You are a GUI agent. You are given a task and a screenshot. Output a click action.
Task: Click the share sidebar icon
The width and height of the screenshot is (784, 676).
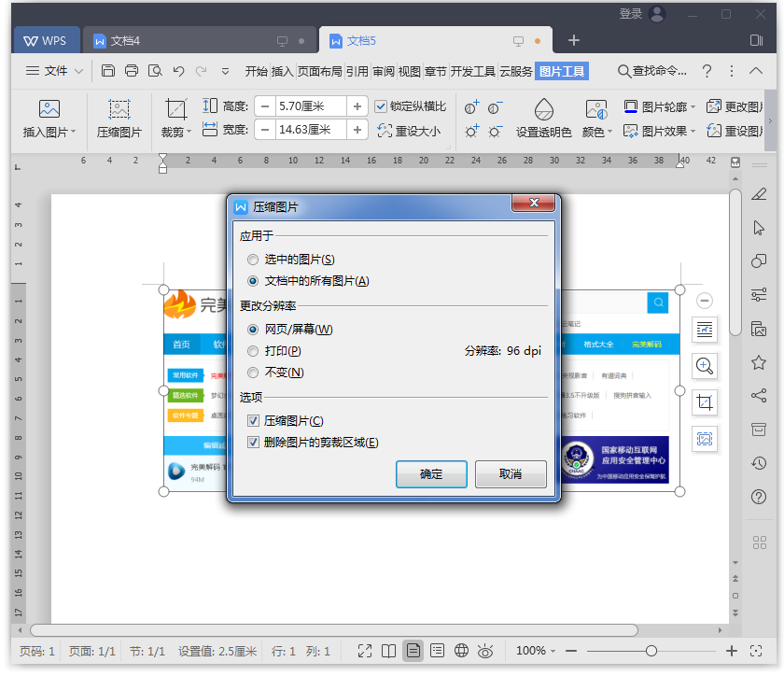pyautogui.click(x=759, y=395)
